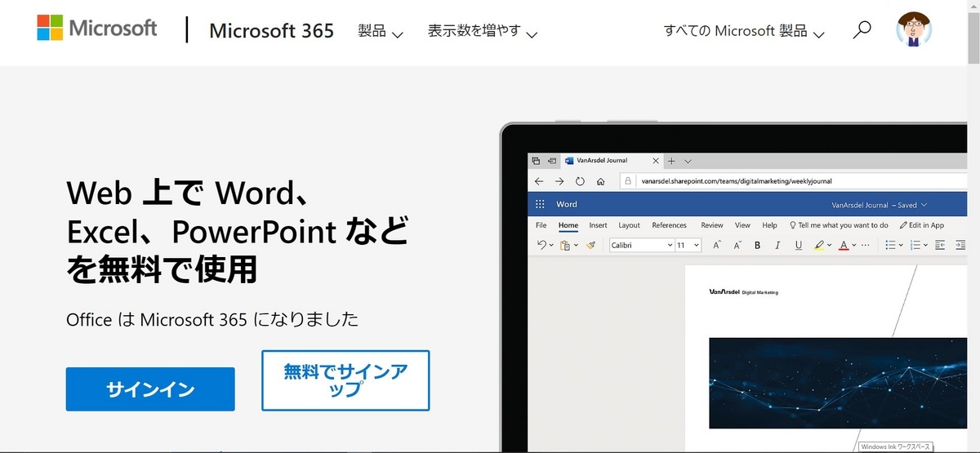Viewport: 980px width, 453px height.
Task: Open the Help ribbon tab
Action: point(769,225)
